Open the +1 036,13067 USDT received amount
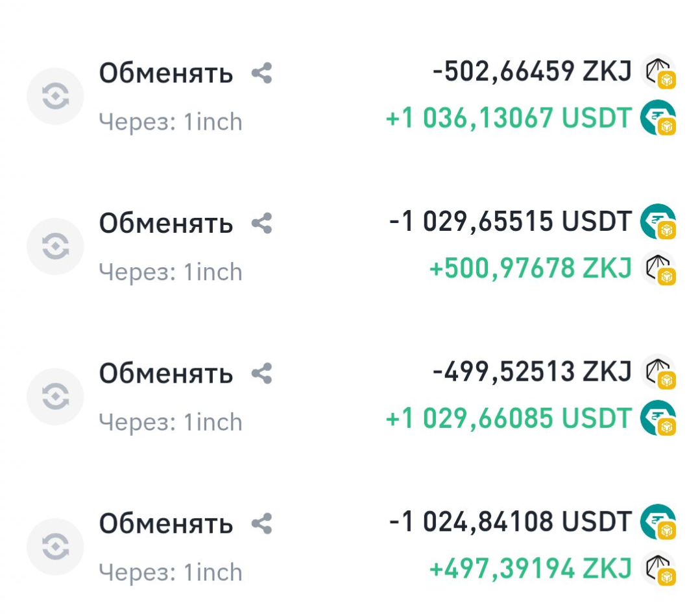This screenshot has width=700, height=614. coord(508,118)
